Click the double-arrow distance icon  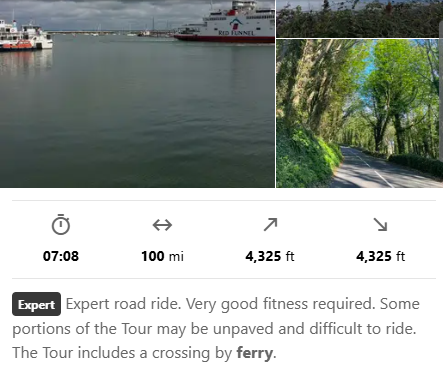click(162, 225)
